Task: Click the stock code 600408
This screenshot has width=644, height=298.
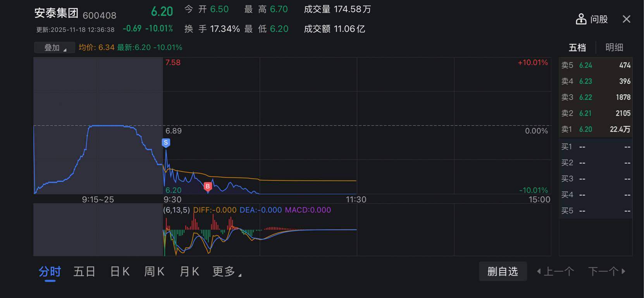Action: pos(100,16)
